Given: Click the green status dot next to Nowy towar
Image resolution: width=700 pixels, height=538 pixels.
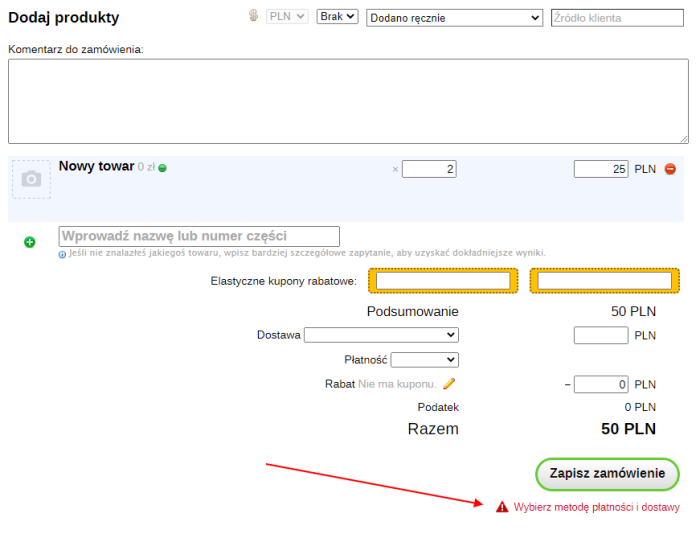Looking at the screenshot, I should 162,168.
